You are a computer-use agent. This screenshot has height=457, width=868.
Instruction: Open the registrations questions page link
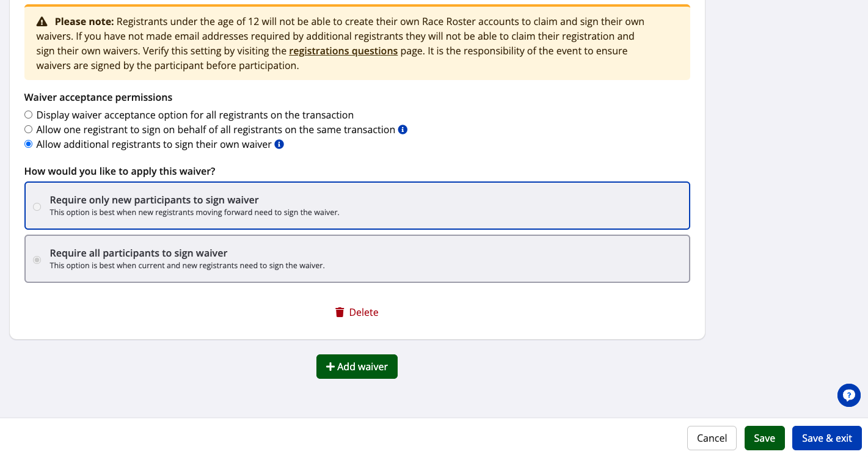coord(343,51)
